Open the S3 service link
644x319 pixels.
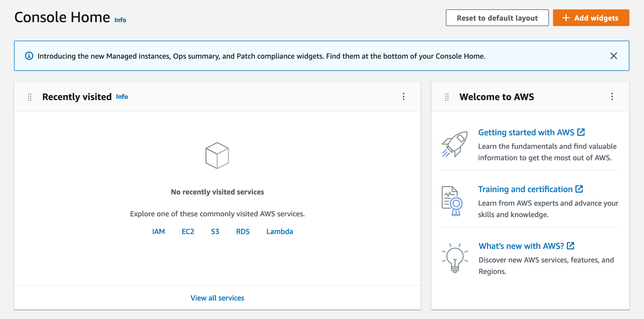coord(215,231)
